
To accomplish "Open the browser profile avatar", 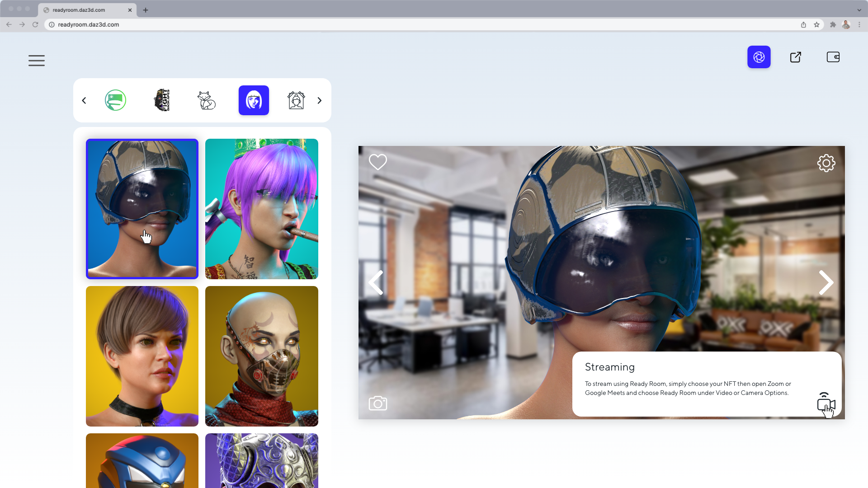I will click(x=846, y=24).
